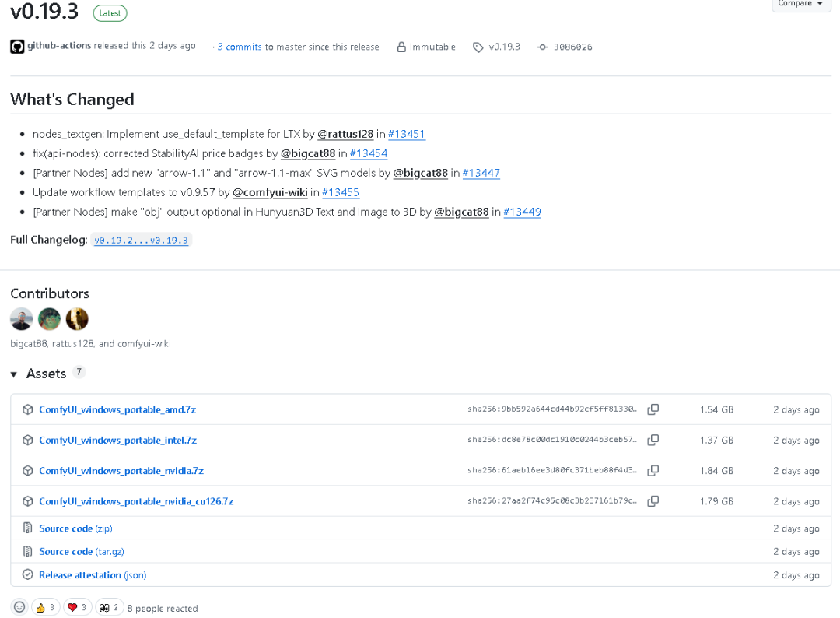Open the add reaction smiley picker
The height and width of the screenshot is (618, 840).
(19, 607)
